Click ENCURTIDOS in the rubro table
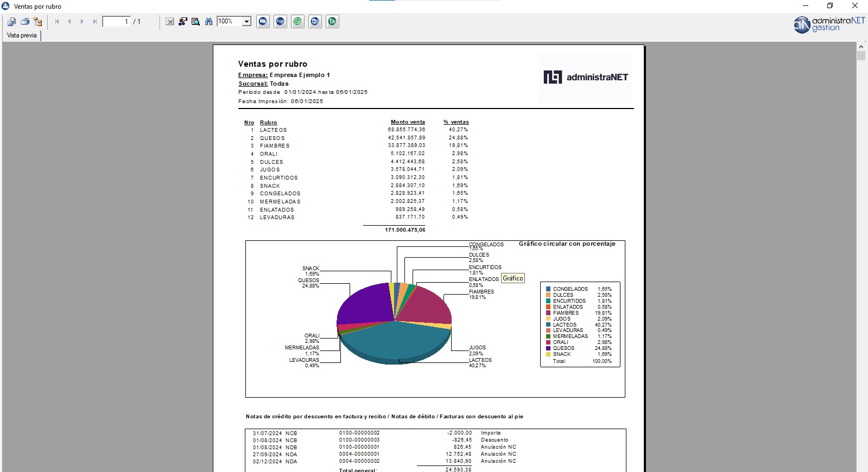Screen dimensions: 868x472 pyautogui.click(x=278, y=178)
